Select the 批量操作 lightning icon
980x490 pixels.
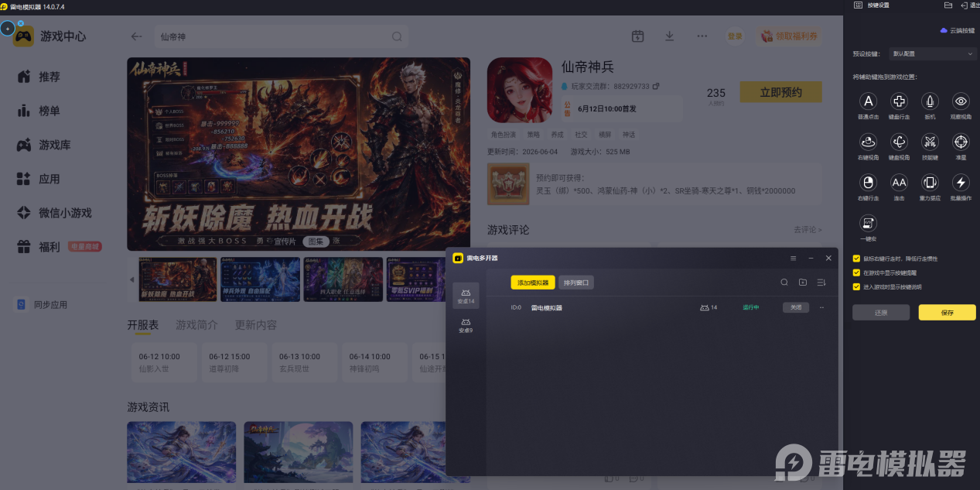click(x=961, y=183)
